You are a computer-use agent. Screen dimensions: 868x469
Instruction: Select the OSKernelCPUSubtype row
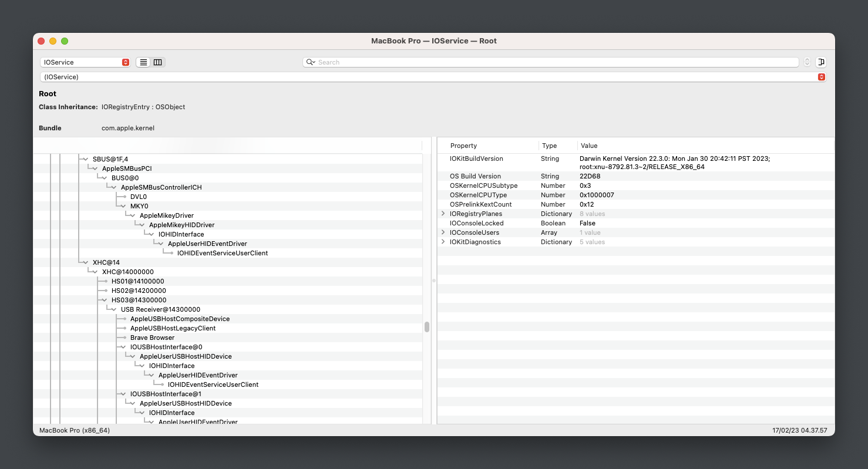pos(636,185)
